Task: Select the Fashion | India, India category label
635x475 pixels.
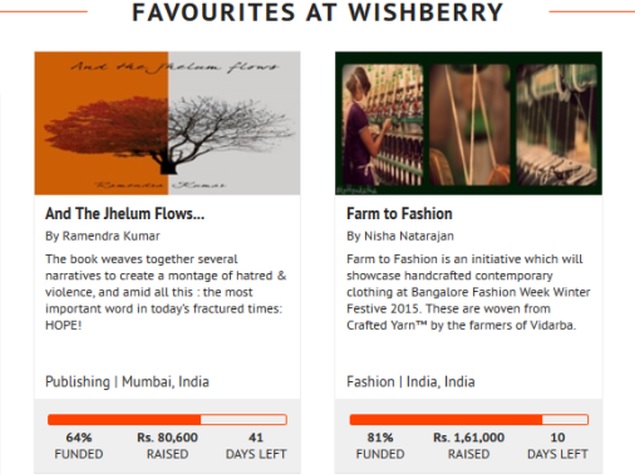Action: (411, 381)
